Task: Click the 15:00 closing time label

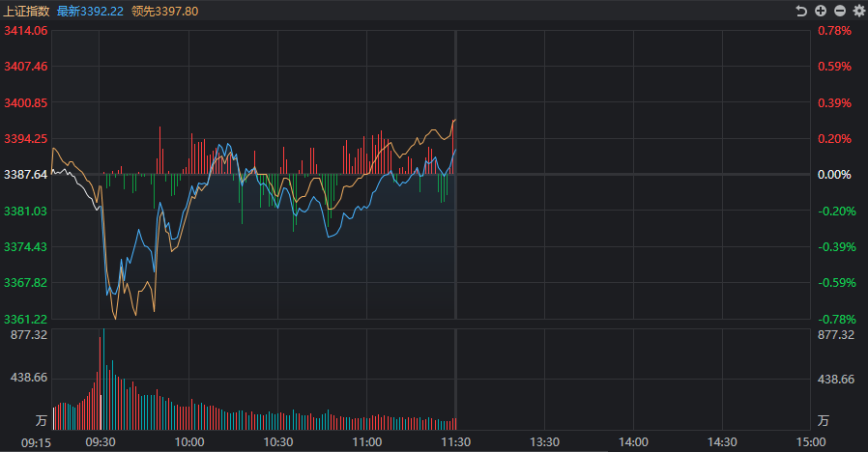Action: (x=811, y=442)
